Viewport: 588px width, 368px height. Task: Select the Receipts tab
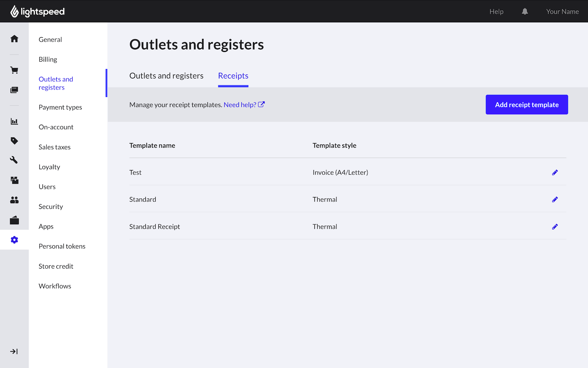(233, 76)
